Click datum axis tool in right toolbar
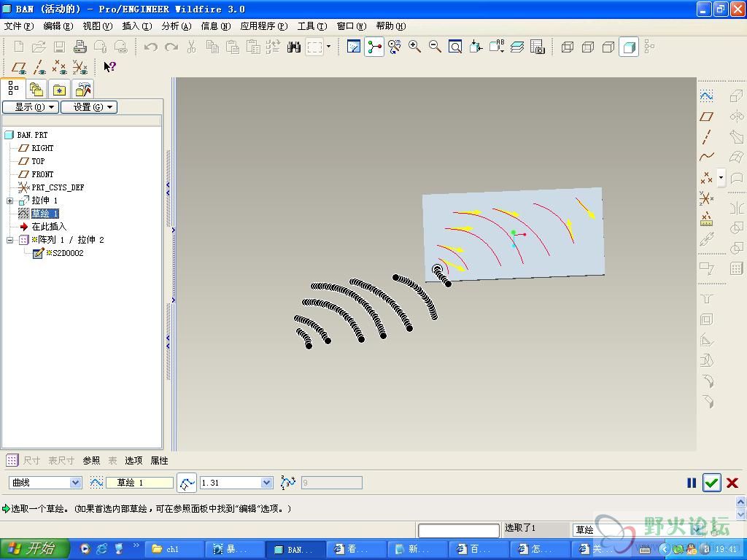 706,136
